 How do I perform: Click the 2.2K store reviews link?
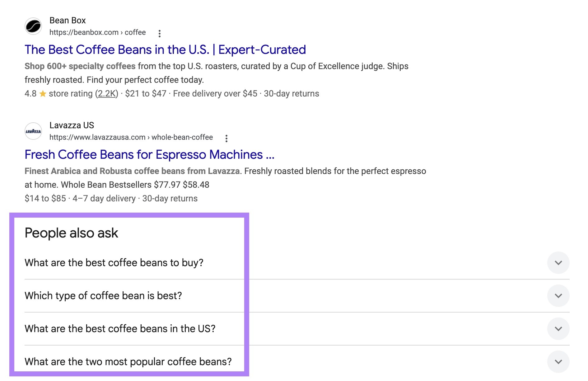tap(107, 93)
